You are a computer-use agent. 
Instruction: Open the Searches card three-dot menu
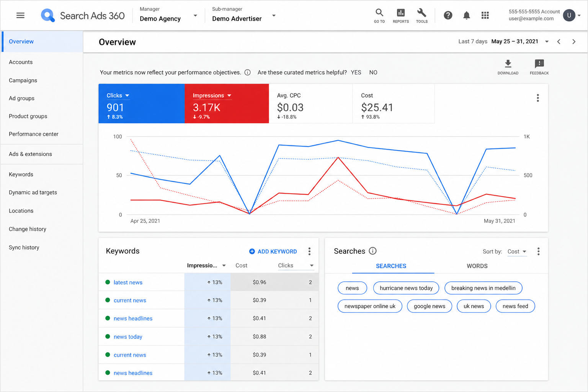coord(538,251)
